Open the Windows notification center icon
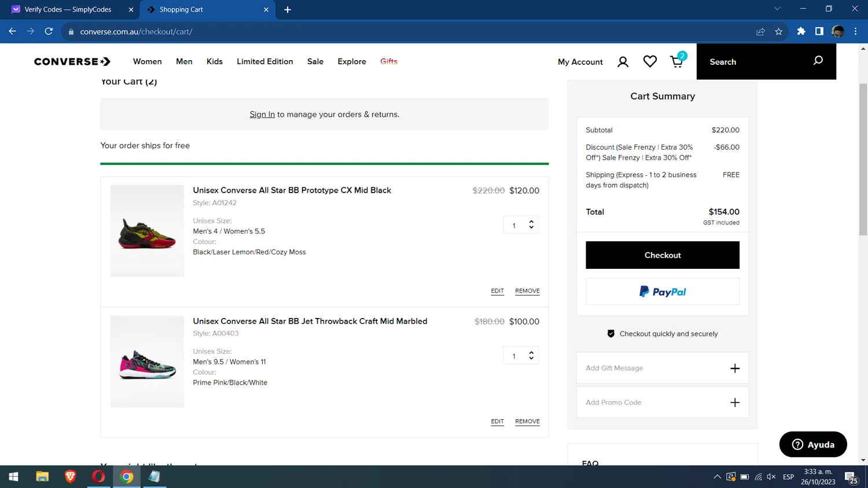Screen dimensions: 868x488 [x=851, y=477]
